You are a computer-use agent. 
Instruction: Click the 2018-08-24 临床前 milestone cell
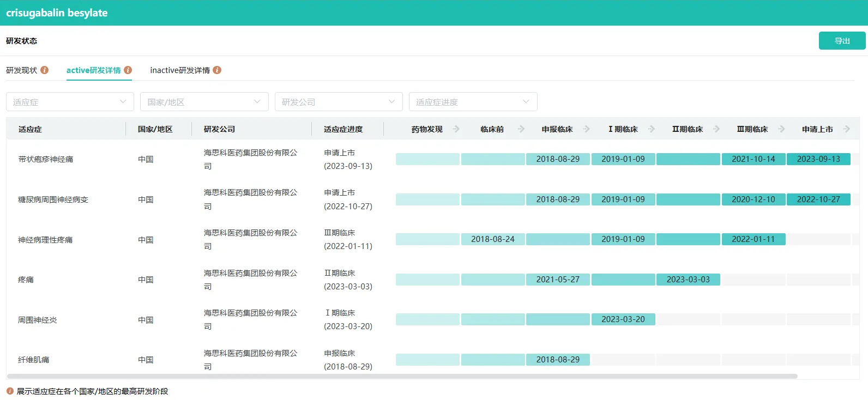click(x=493, y=239)
